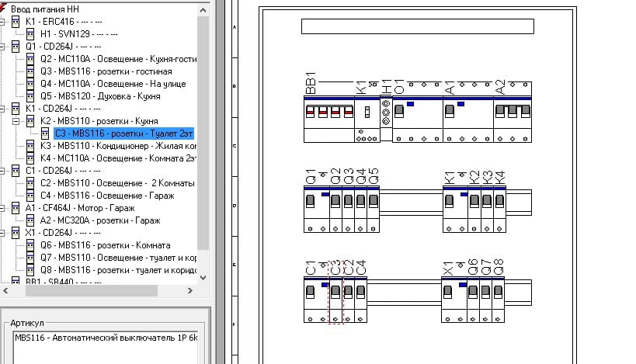Click the device icon next to H1 - SVN129
The height and width of the screenshot is (364, 636).
pos(30,34)
